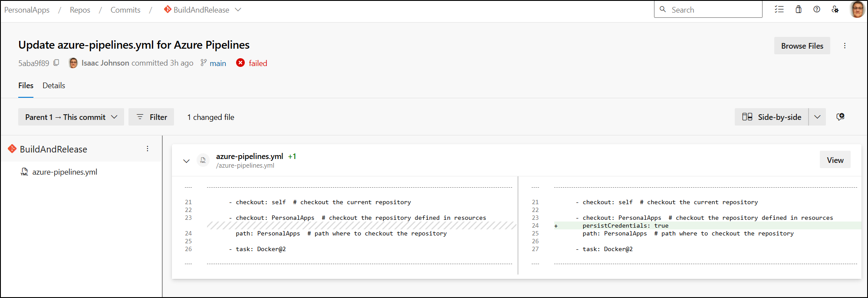
Task: Open the user profile avatar
Action: 857,9
